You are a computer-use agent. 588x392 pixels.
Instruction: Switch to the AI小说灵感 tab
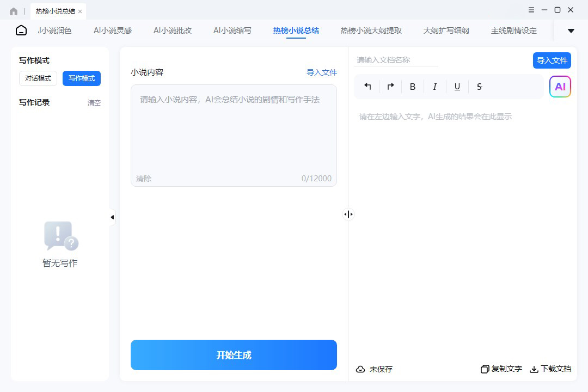(x=113, y=30)
